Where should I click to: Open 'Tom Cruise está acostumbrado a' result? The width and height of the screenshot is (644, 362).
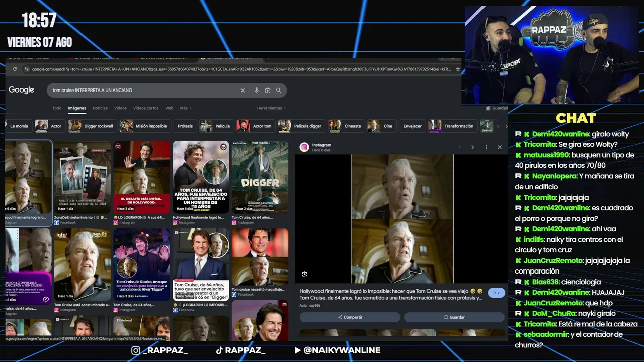[x=83, y=265]
